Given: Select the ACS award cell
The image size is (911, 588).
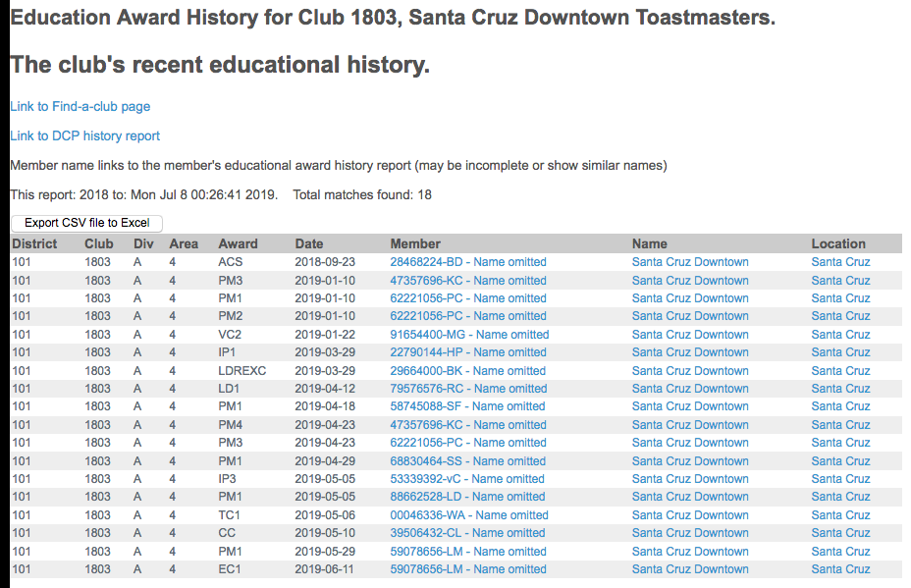Looking at the screenshot, I should pyautogui.click(x=230, y=262).
